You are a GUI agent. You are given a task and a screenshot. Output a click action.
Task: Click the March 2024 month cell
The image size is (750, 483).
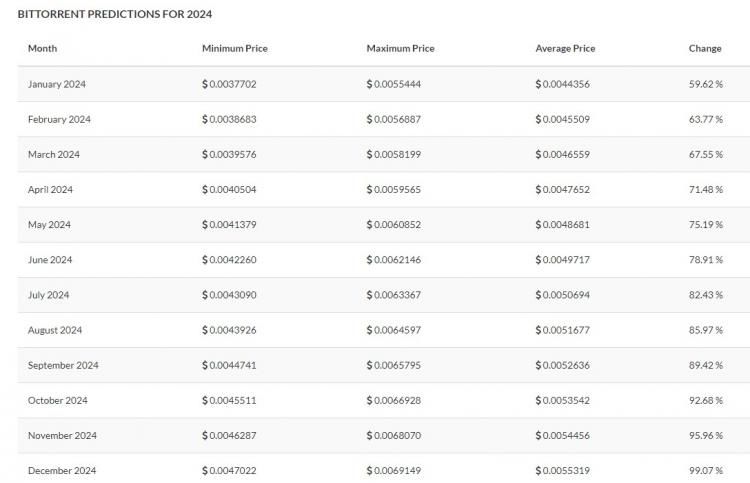(54, 154)
